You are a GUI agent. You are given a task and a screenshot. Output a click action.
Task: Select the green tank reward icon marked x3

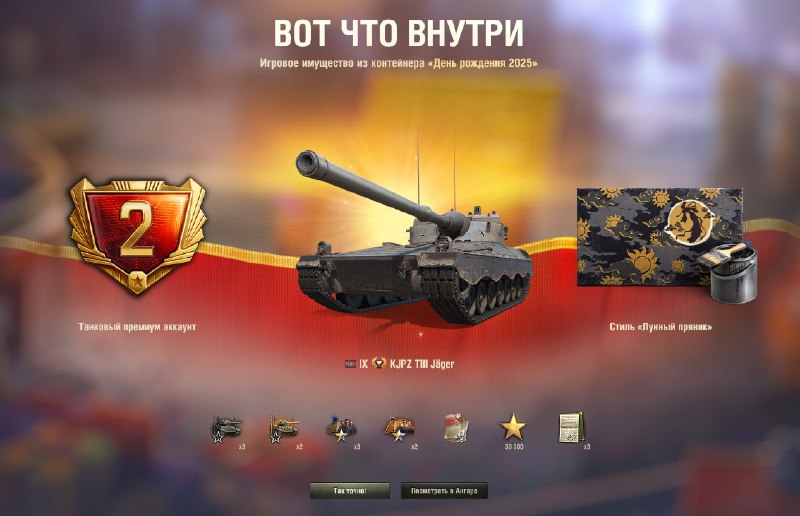coord(227,429)
